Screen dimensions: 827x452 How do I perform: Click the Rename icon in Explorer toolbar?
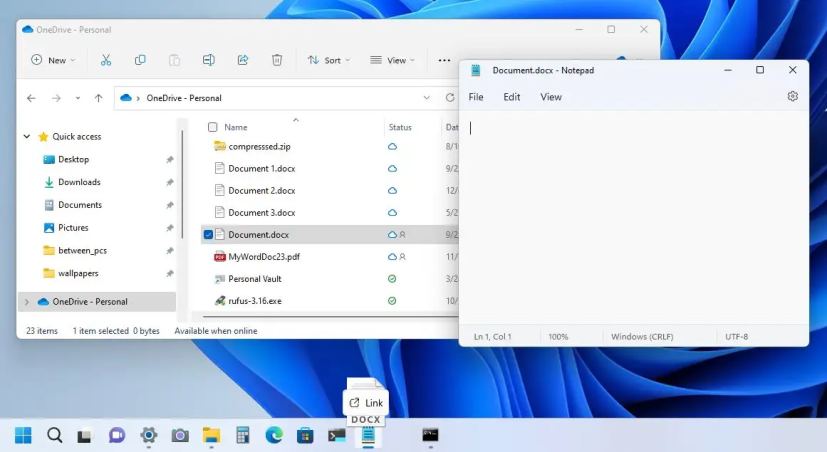pyautogui.click(x=208, y=60)
